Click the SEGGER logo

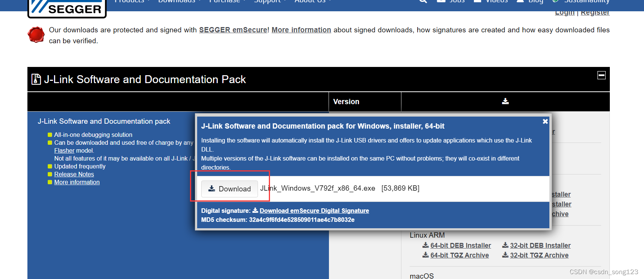pos(67,8)
